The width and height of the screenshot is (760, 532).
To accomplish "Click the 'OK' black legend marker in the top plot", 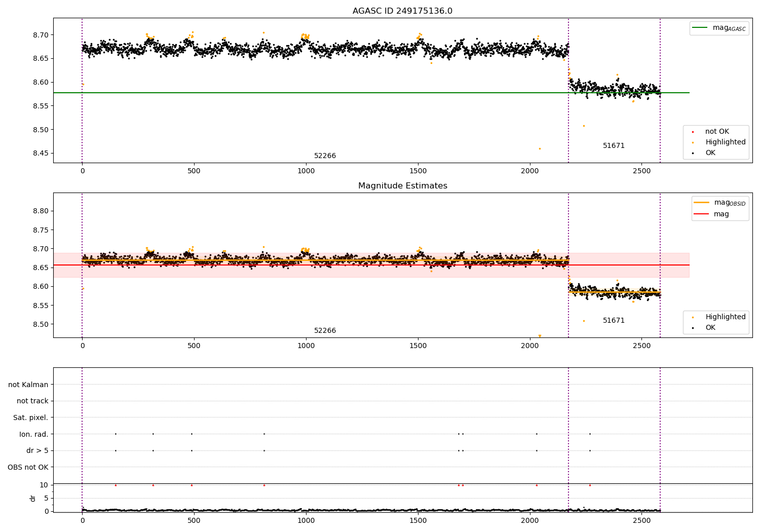I will pos(693,153).
